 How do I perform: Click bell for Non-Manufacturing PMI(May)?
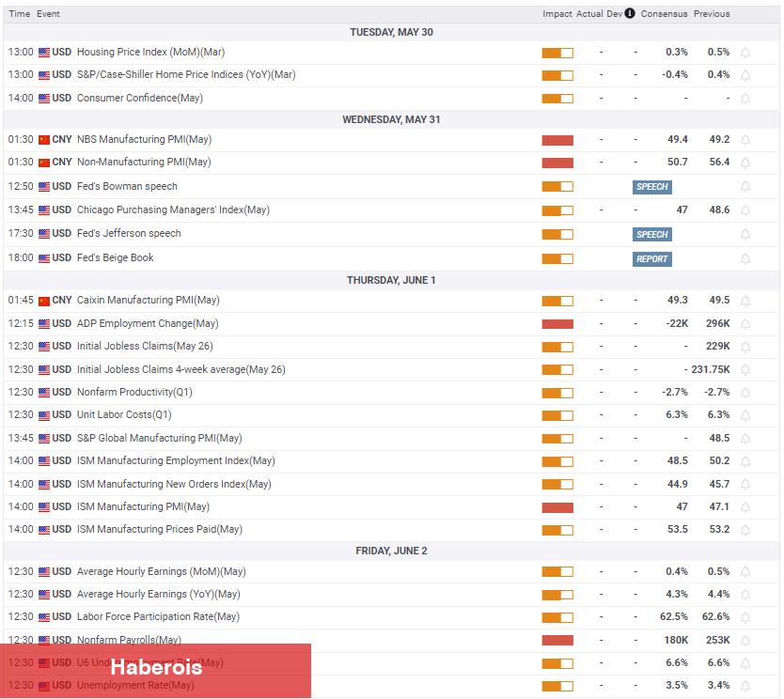coord(745,163)
